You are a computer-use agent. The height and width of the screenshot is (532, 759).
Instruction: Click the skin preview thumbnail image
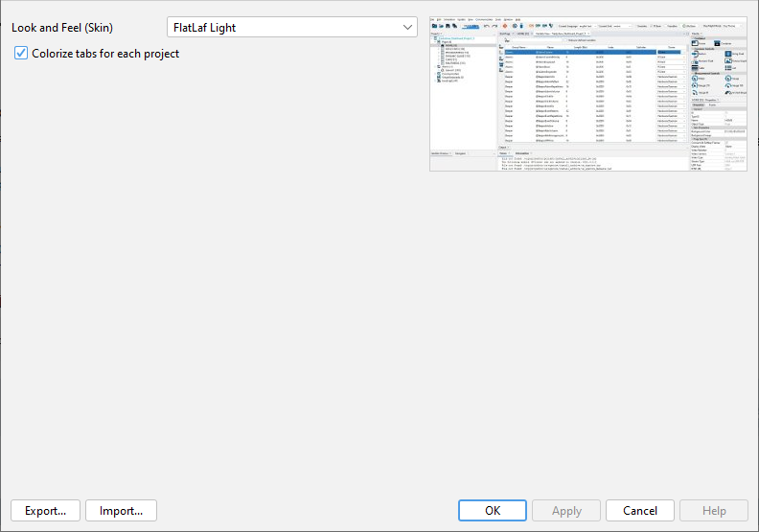588,93
